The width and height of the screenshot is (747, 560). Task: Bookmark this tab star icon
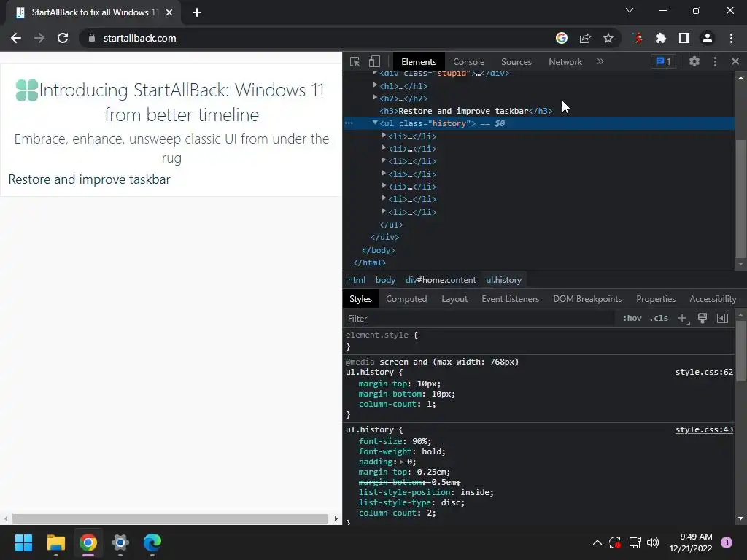point(608,38)
